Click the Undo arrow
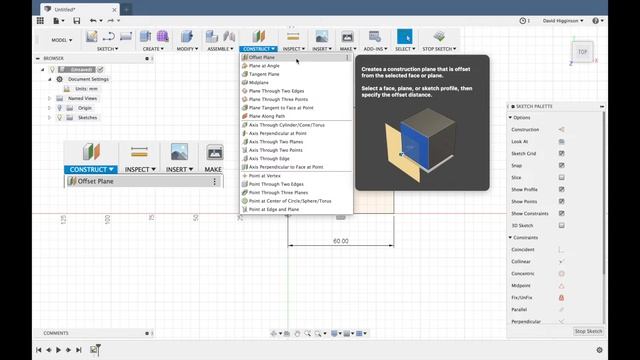640x360 pixels. pyautogui.click(x=93, y=20)
